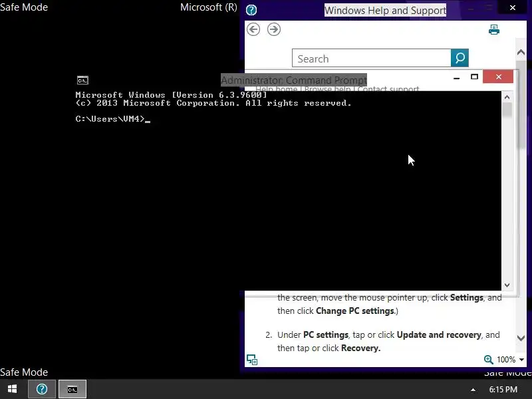Close the Administrator Command Prompt window
The height and width of the screenshot is (399, 532).
tap(498, 76)
